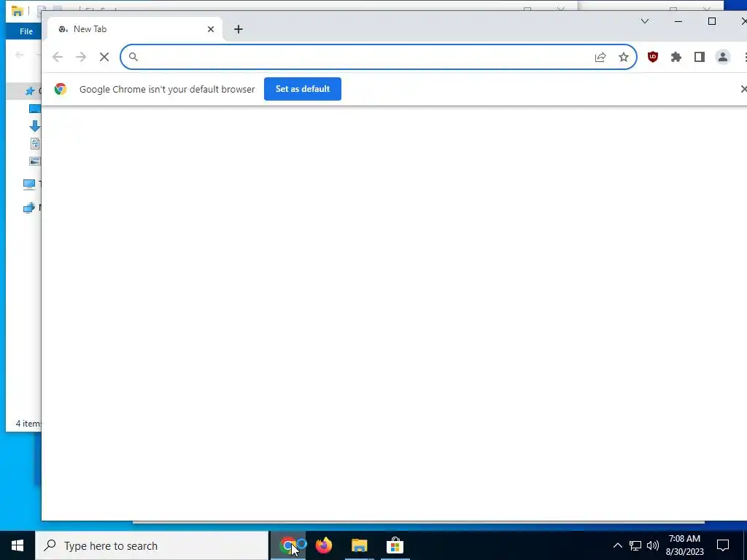
Task: Open the tab search dropdown chevron
Action: [645, 21]
